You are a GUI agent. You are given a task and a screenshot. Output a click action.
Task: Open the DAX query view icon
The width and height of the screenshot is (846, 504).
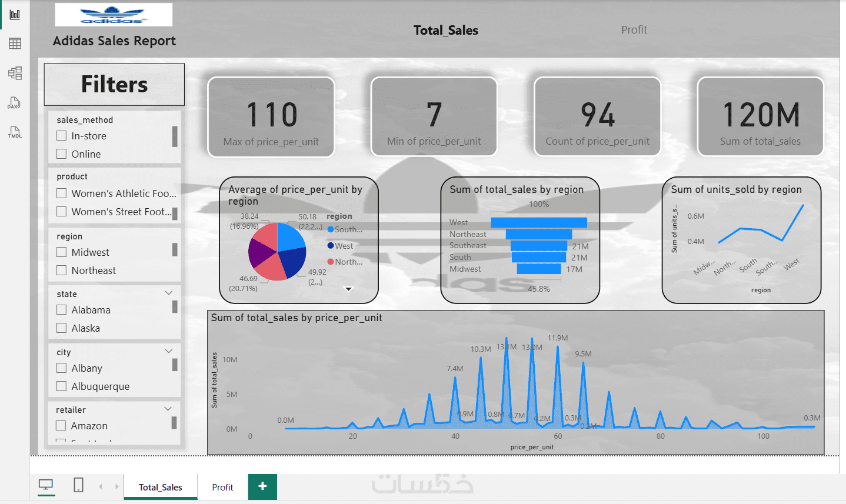coord(15,103)
